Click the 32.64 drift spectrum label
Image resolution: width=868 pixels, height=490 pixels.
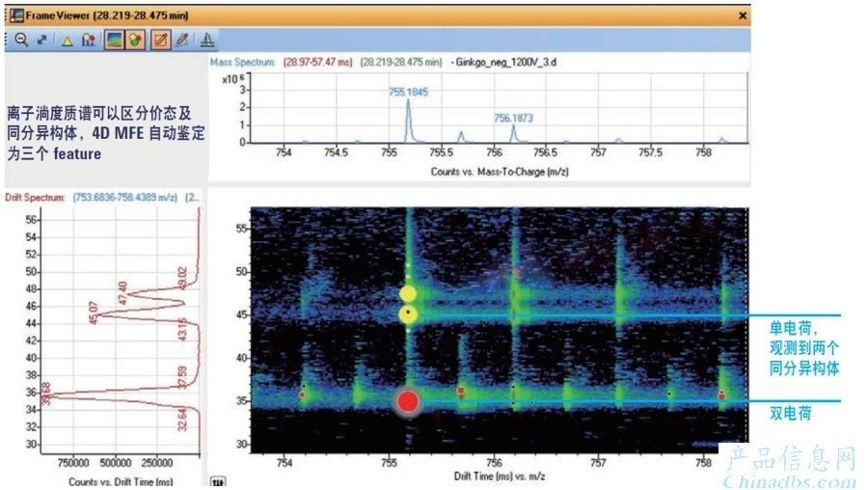(x=182, y=420)
